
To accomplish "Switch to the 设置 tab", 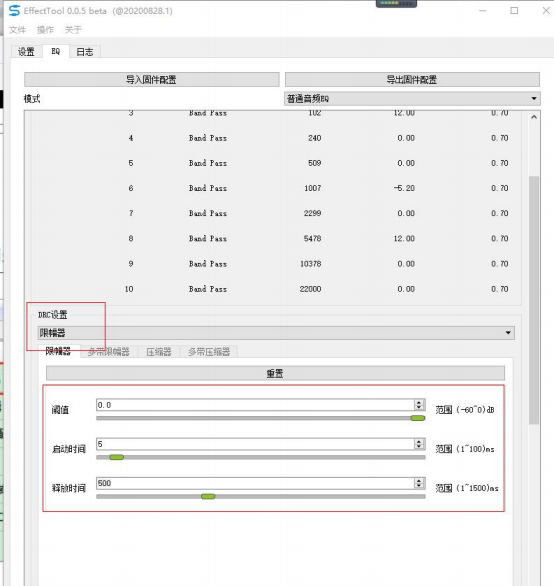I will 26,52.
